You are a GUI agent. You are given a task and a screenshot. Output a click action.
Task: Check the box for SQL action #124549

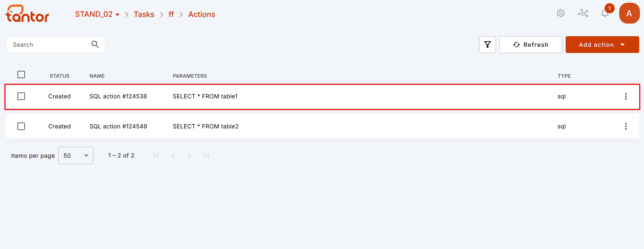coord(21,126)
